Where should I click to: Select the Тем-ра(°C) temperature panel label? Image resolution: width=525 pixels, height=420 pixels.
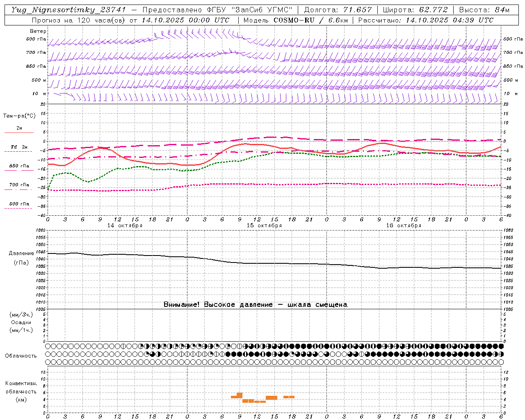coord(19,116)
